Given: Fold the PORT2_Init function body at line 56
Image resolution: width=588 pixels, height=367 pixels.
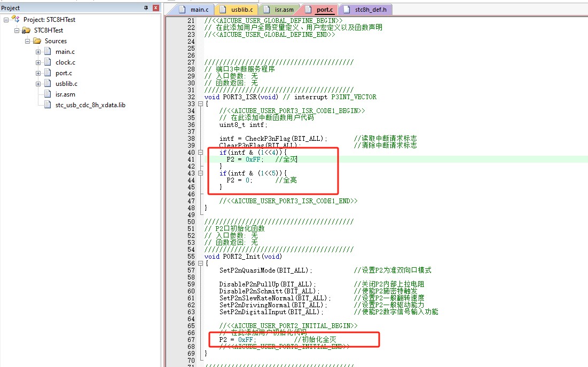Looking at the screenshot, I should (x=200, y=264).
